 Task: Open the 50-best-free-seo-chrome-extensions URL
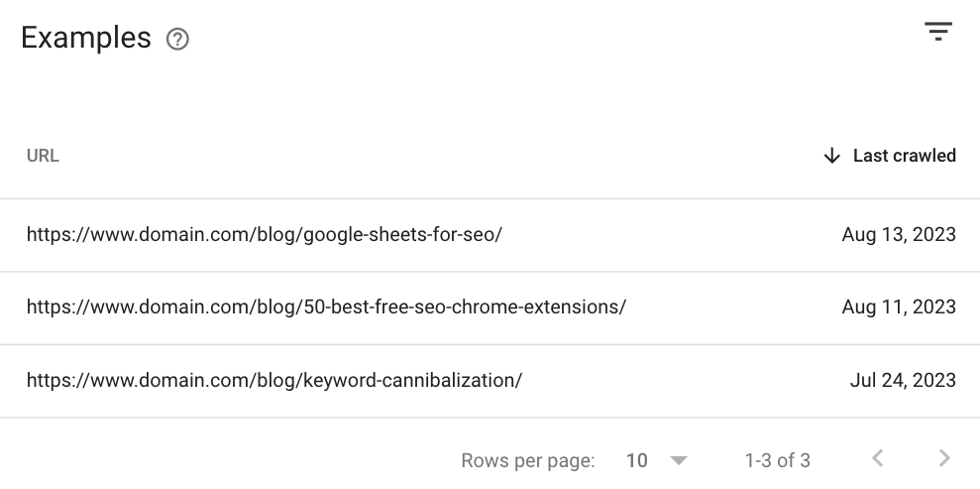[x=326, y=307]
